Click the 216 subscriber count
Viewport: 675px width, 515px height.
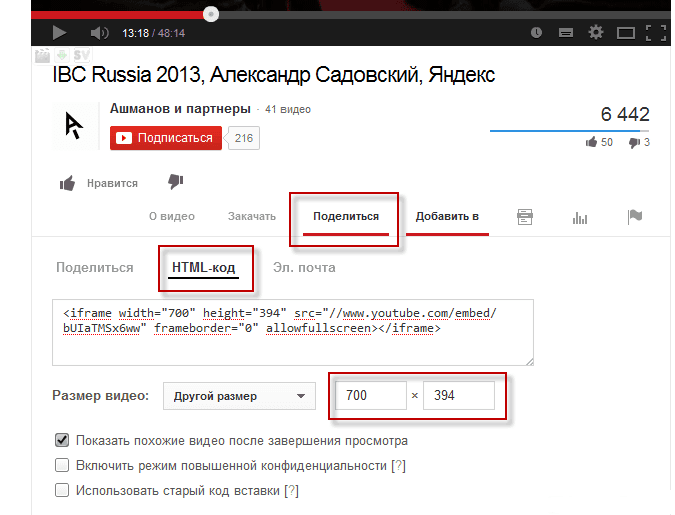(x=244, y=138)
